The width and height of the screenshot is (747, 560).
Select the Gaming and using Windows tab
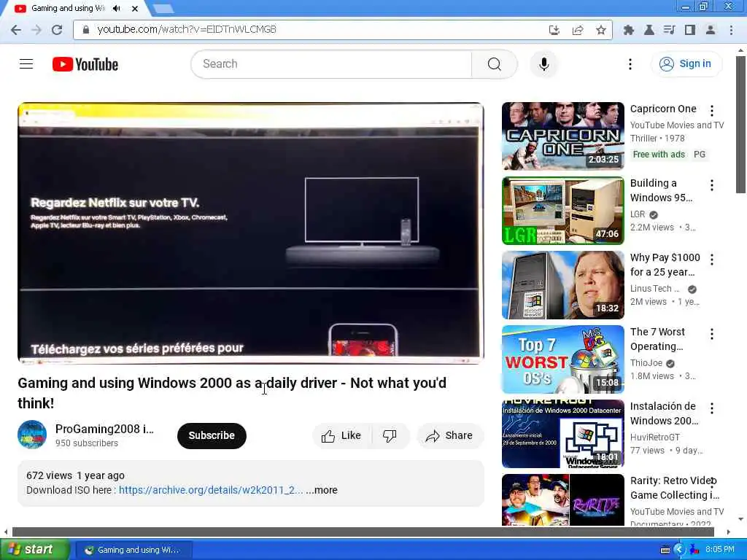[x=66, y=8]
